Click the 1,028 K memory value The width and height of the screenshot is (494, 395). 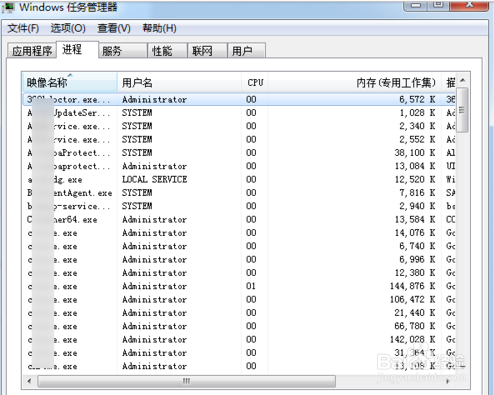[x=417, y=113]
